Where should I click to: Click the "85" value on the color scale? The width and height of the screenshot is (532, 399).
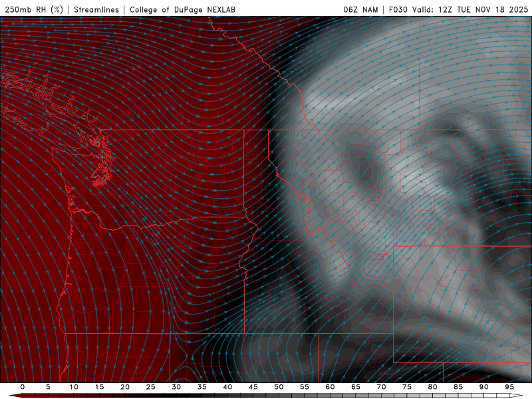coord(458,387)
